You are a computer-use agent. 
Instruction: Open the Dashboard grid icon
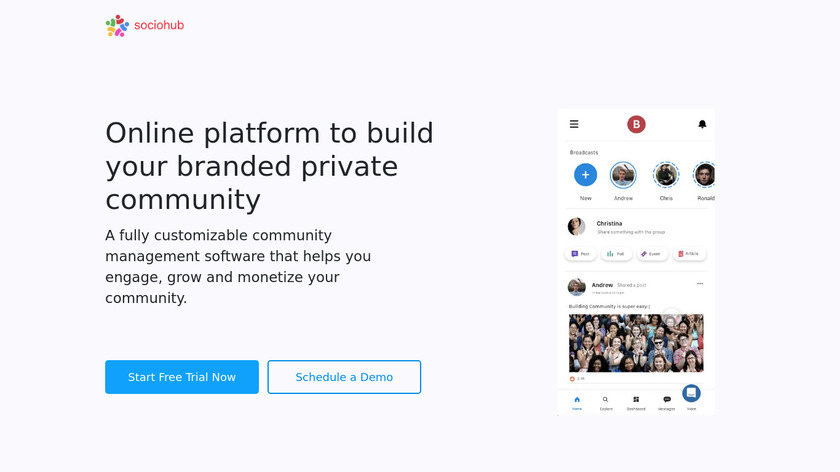[x=636, y=400]
